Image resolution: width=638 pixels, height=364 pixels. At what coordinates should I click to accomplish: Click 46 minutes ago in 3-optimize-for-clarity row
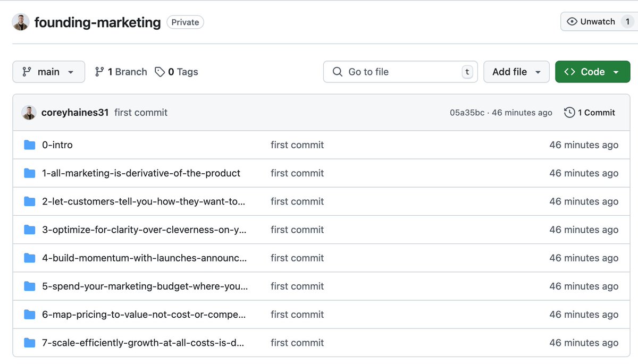584,230
